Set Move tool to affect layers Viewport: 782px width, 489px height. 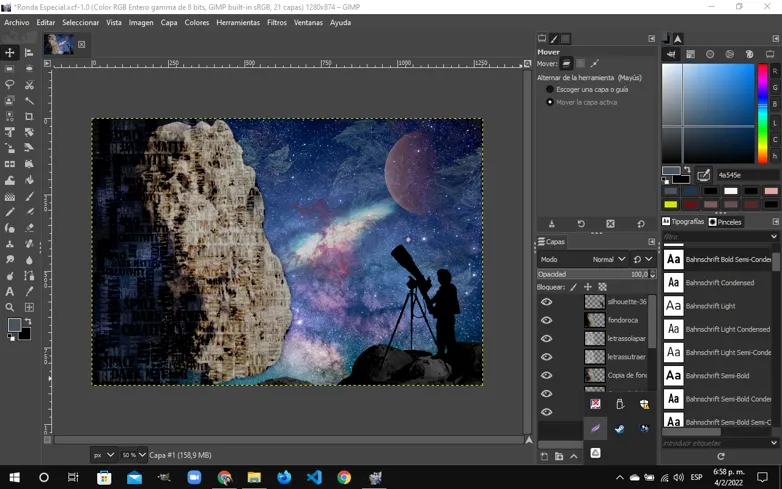click(x=566, y=63)
